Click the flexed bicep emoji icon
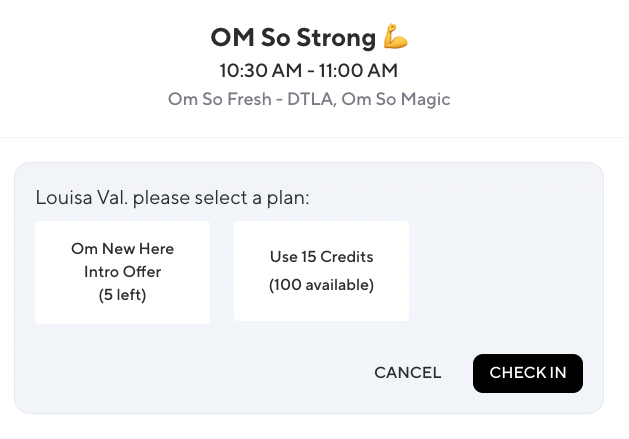This screenshot has height=439, width=629. pyautogui.click(x=397, y=38)
